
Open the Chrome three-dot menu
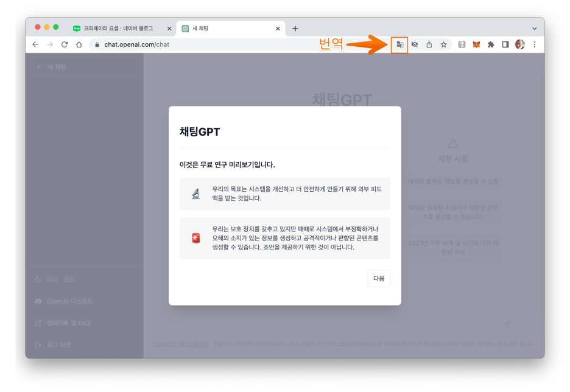click(535, 44)
